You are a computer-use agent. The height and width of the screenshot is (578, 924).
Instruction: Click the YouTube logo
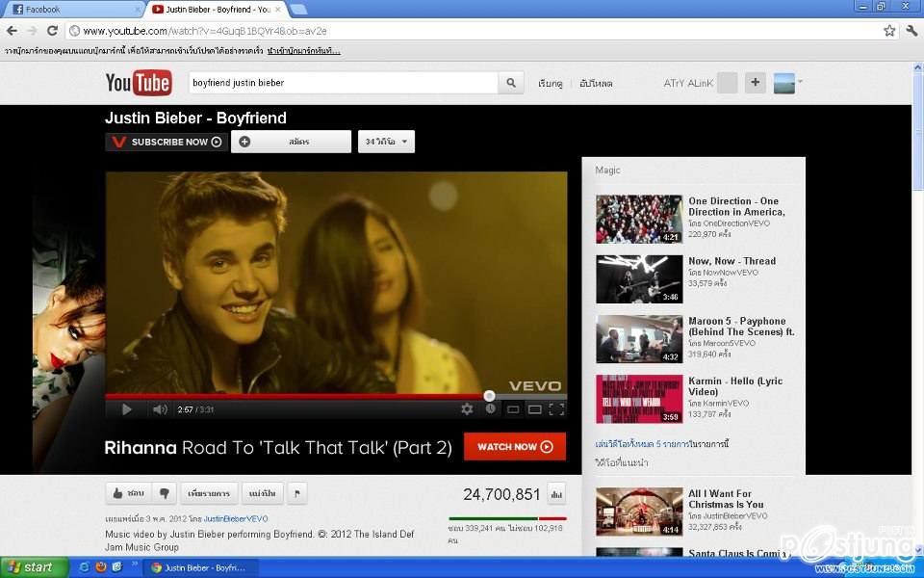pos(139,83)
